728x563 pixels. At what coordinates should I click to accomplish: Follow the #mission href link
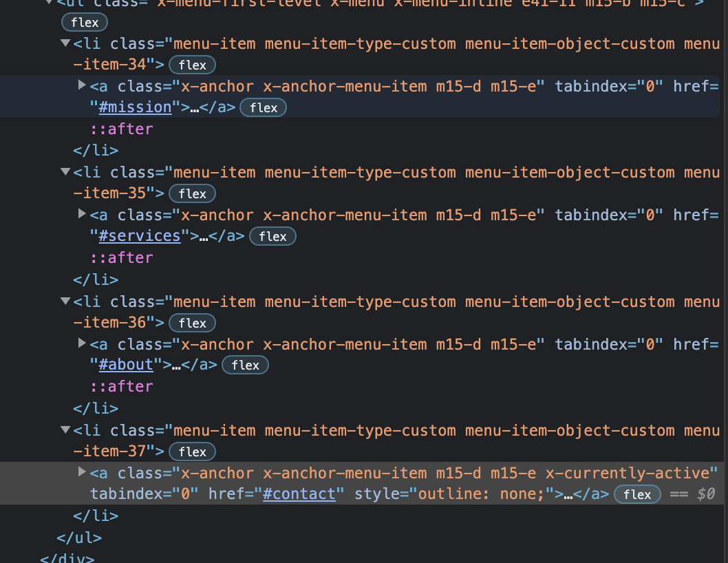click(135, 107)
